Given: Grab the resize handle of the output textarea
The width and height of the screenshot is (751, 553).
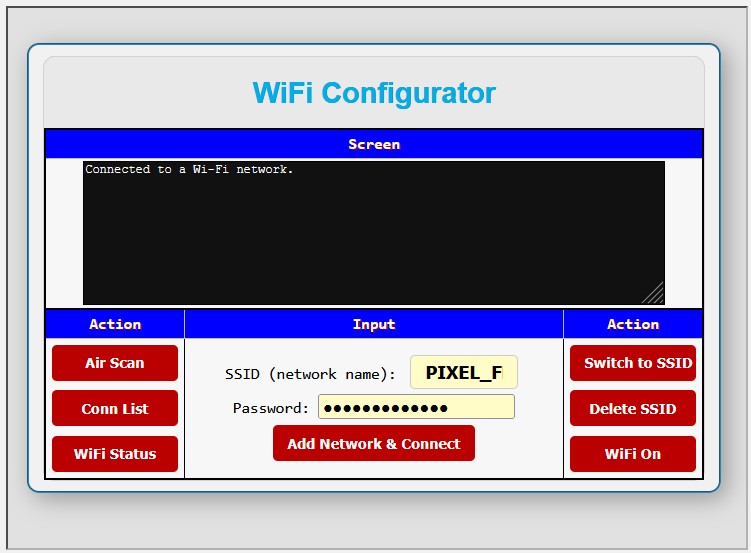Looking at the screenshot, I should tap(654, 294).
